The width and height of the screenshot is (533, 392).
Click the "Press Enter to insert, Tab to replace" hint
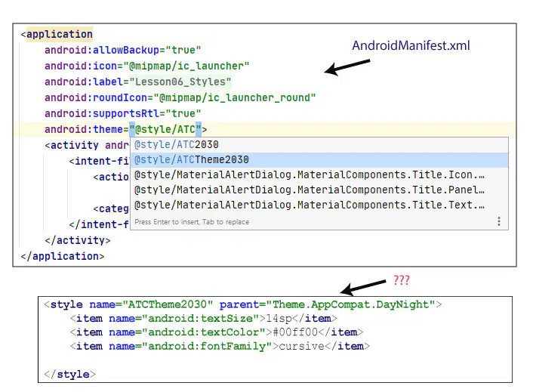coord(192,222)
